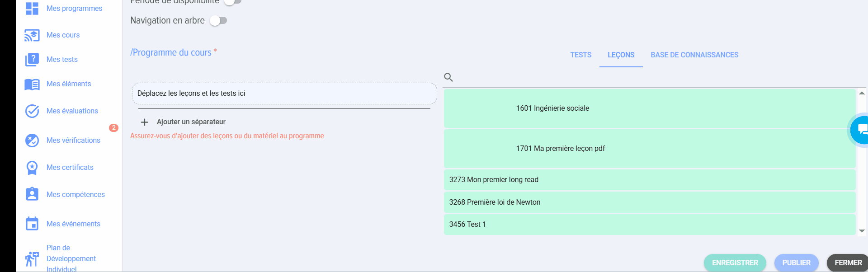Click the Mes événements calendar icon
The height and width of the screenshot is (272, 868).
click(32, 224)
